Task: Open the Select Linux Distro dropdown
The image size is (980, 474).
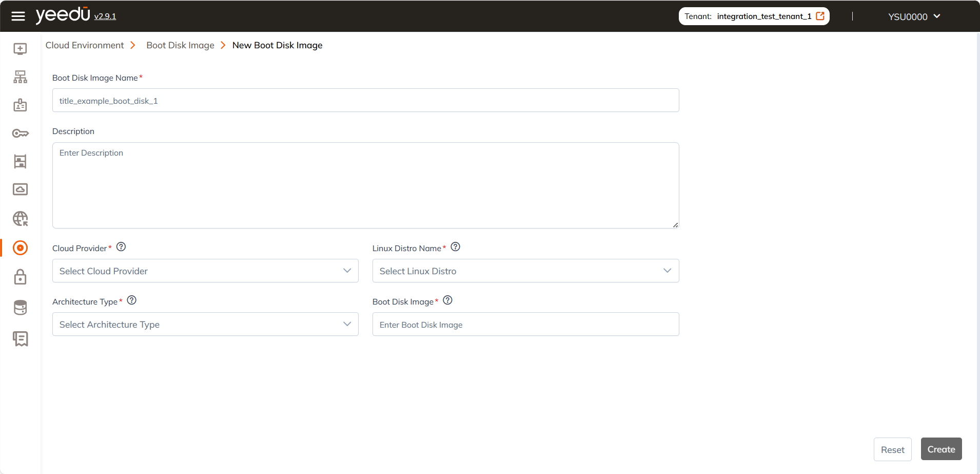Action: coord(525,271)
